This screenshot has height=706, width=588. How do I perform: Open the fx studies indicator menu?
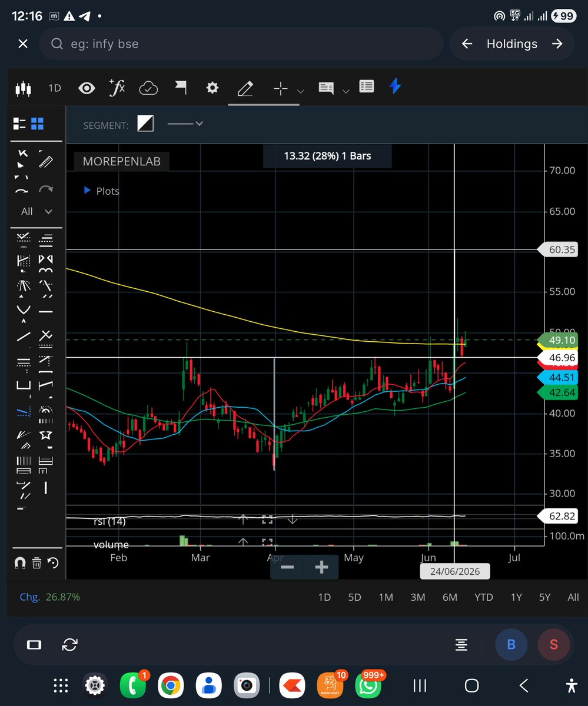117,88
